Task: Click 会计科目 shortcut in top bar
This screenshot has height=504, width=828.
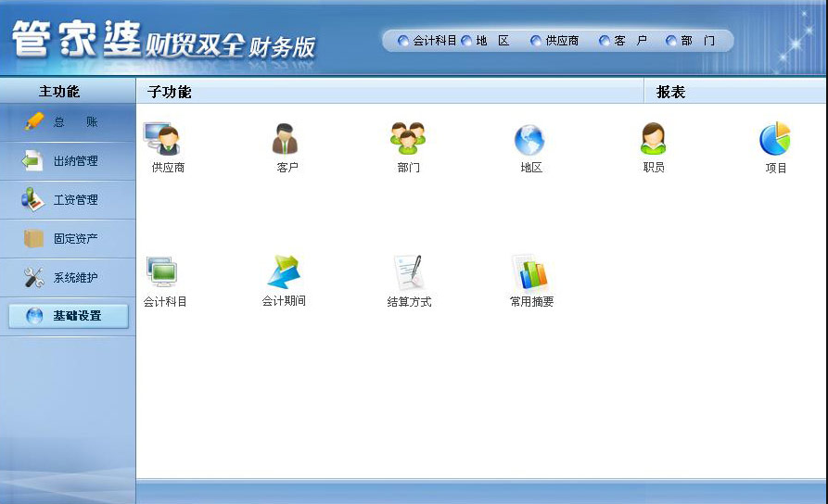Action: (427, 41)
